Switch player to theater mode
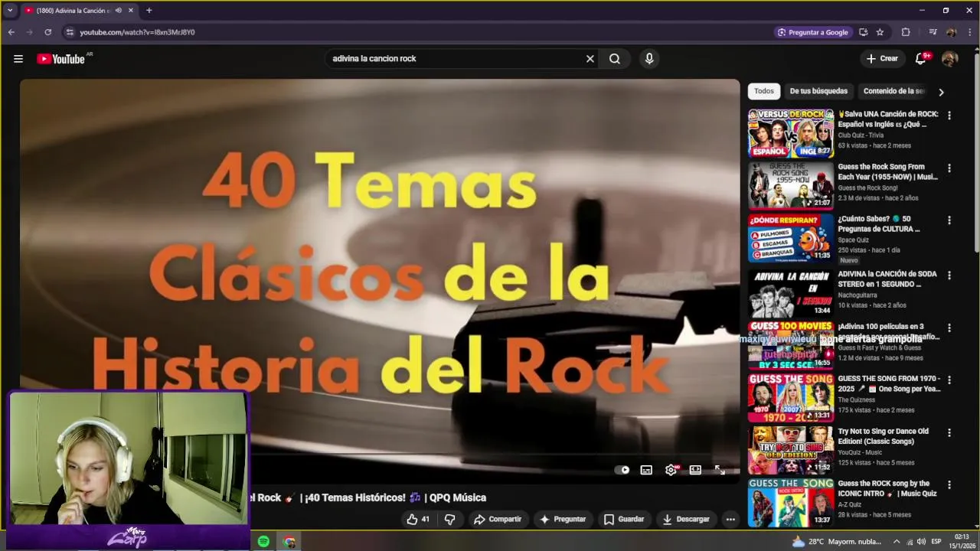 point(695,470)
